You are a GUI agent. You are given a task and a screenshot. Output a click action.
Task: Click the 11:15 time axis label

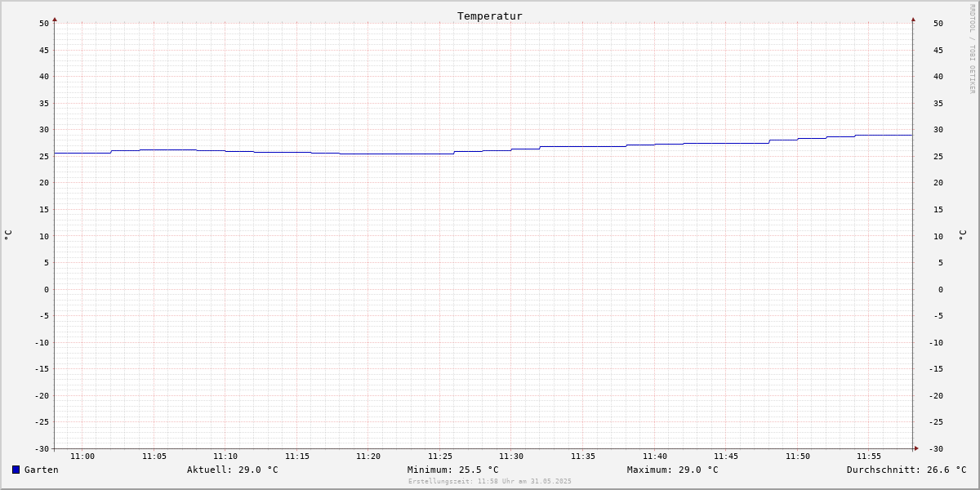(297, 457)
